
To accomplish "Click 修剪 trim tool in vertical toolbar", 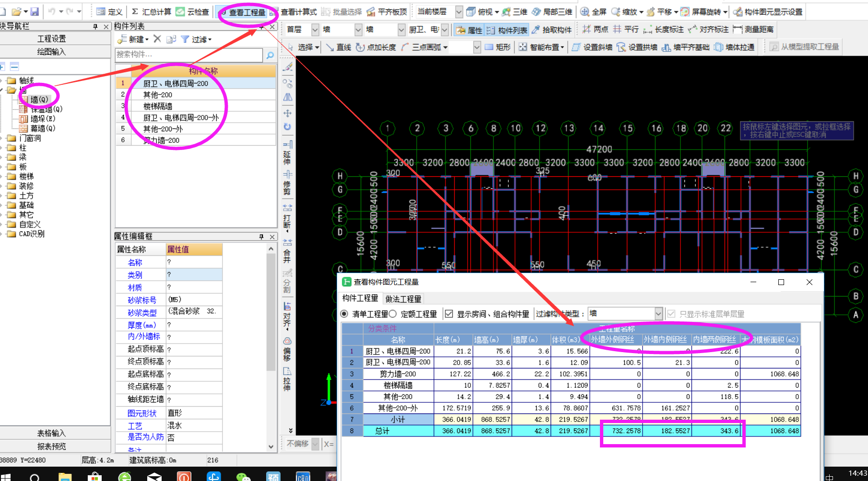I will tap(287, 183).
